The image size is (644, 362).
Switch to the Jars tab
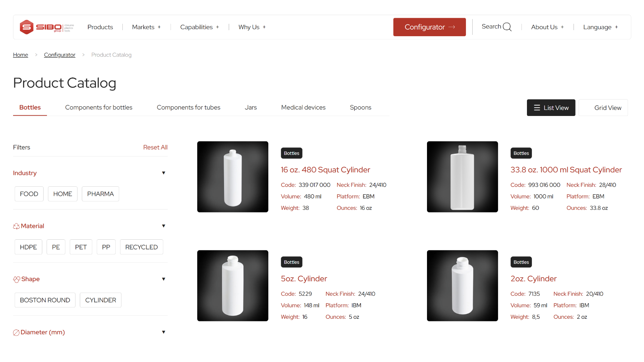click(x=251, y=107)
